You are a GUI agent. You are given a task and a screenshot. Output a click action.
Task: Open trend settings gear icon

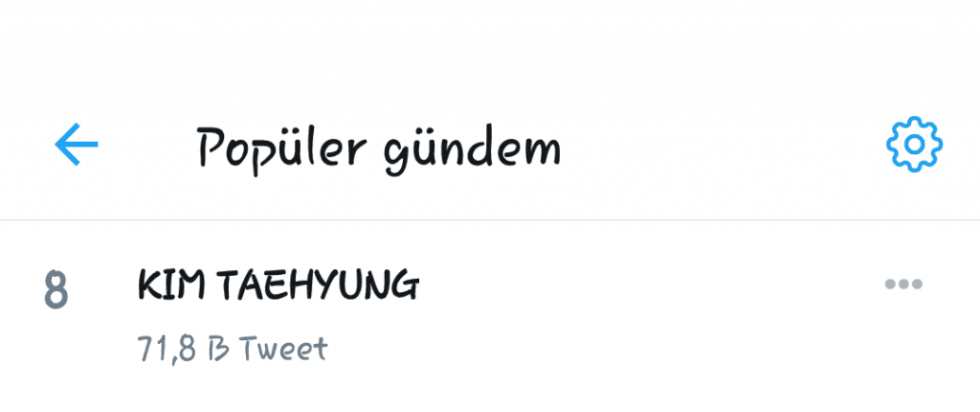[x=914, y=145]
